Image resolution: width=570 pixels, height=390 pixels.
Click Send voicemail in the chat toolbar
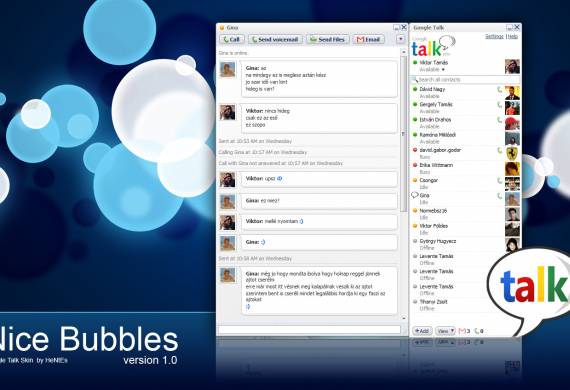(275, 39)
